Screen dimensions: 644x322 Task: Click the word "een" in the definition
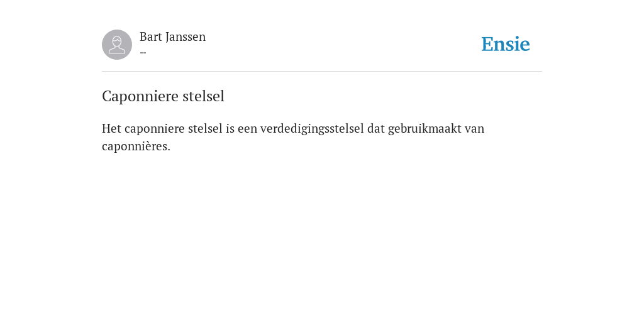click(x=247, y=129)
